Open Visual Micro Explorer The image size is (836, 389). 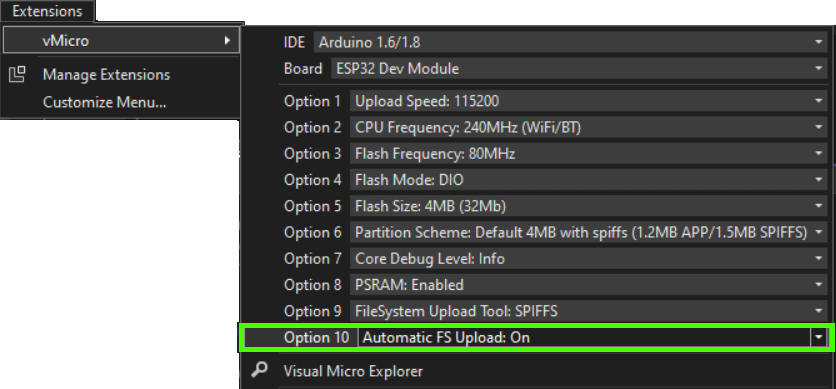click(x=353, y=371)
